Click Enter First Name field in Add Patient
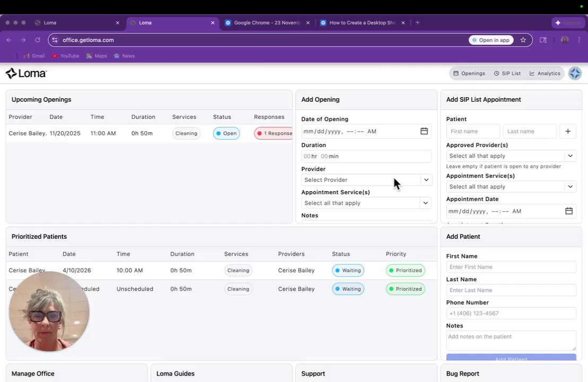This screenshot has width=588, height=382. click(x=511, y=267)
